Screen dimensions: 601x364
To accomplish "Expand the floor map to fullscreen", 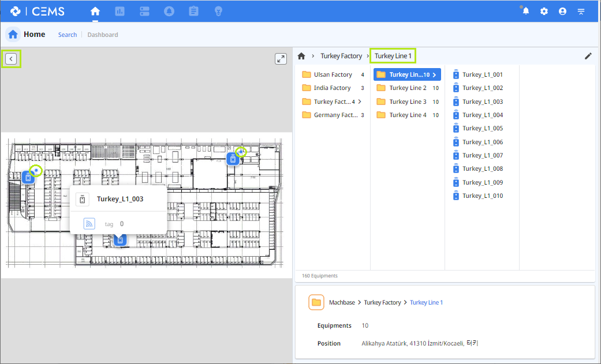I will tap(281, 58).
